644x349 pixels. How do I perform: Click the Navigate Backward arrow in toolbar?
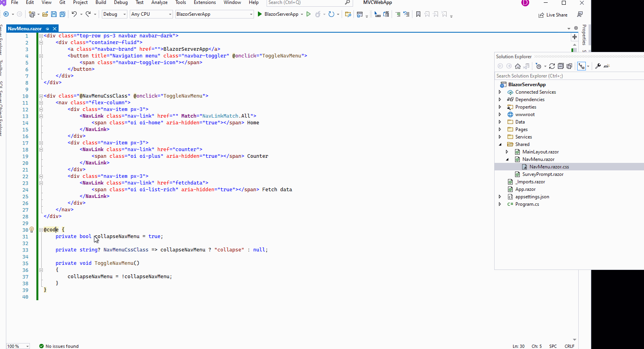point(6,14)
